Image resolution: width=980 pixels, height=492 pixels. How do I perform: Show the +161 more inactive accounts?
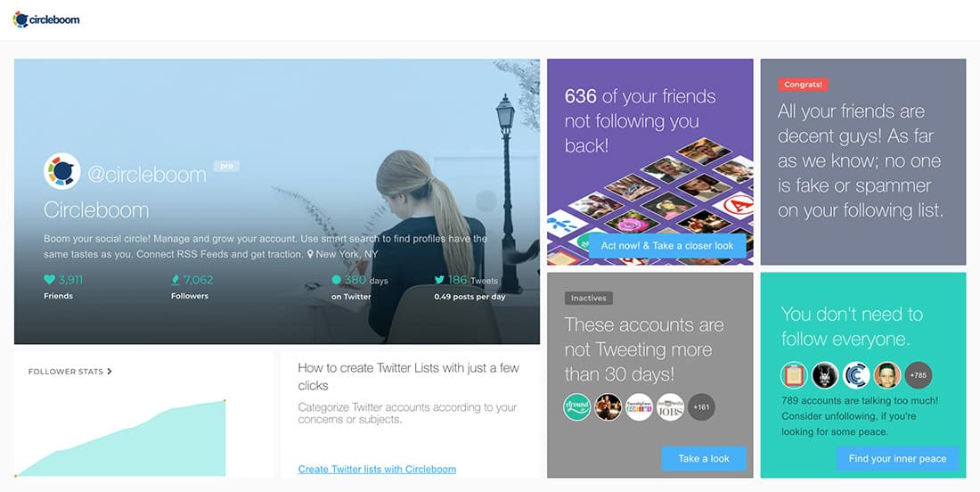coord(701,407)
